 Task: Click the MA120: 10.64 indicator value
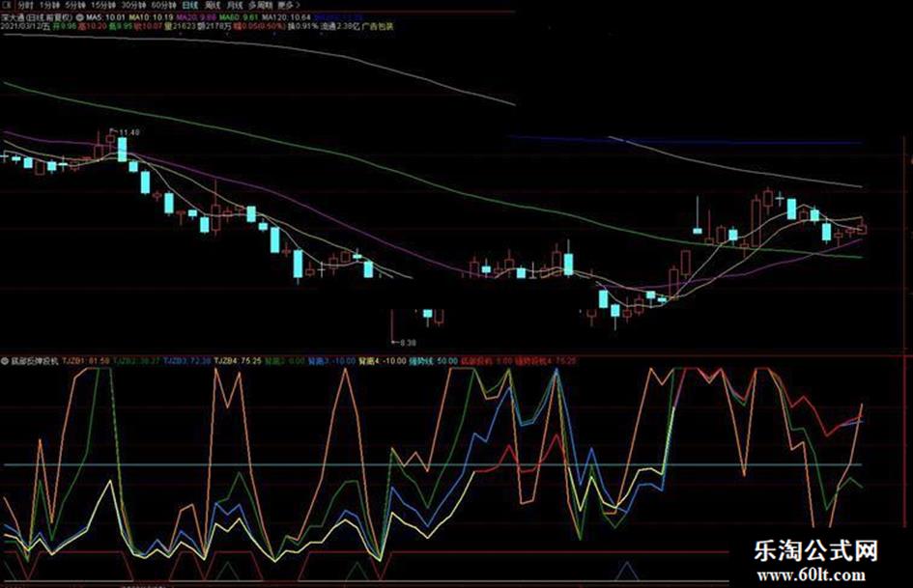click(286, 17)
